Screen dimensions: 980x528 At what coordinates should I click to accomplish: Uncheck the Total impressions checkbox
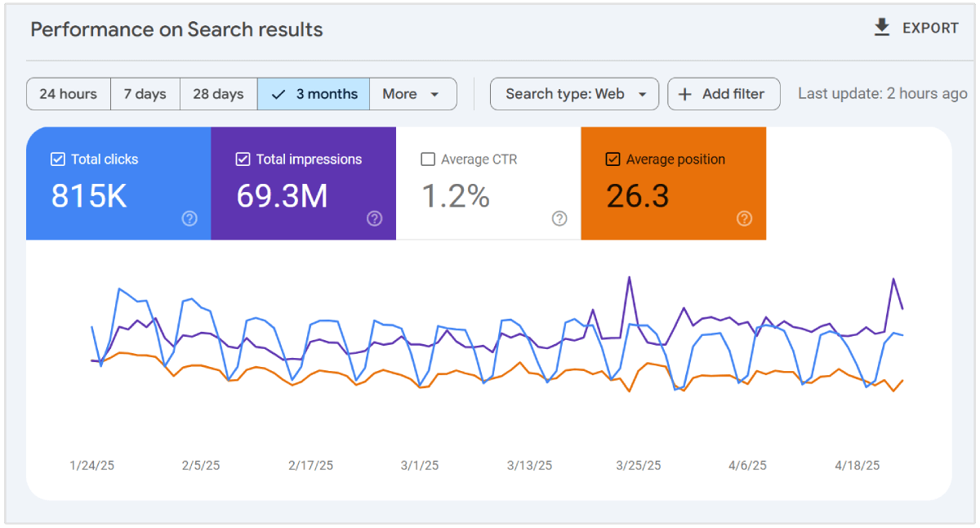tap(243, 159)
